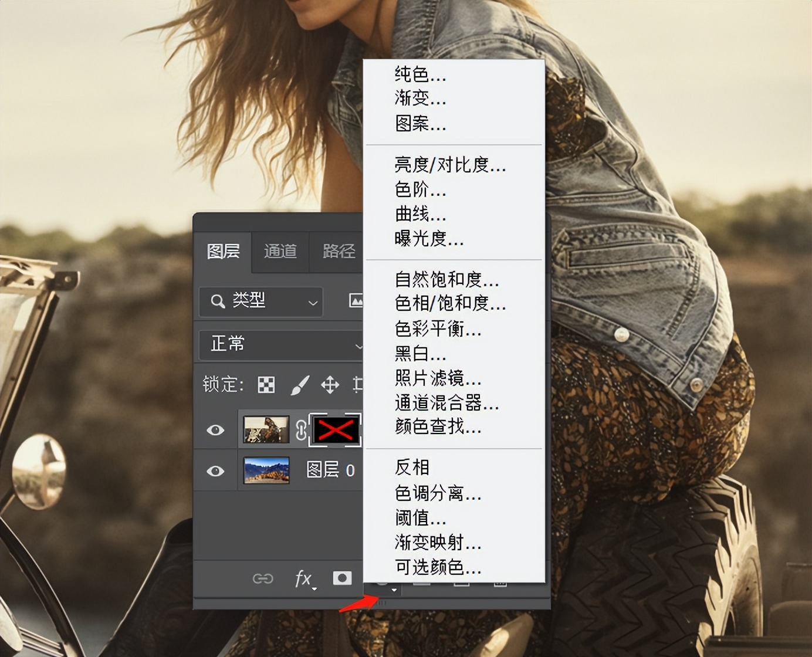Viewport: 812px width, 657px height.
Task: Click the magnifier icon in the 类型 filter
Action: tap(218, 302)
